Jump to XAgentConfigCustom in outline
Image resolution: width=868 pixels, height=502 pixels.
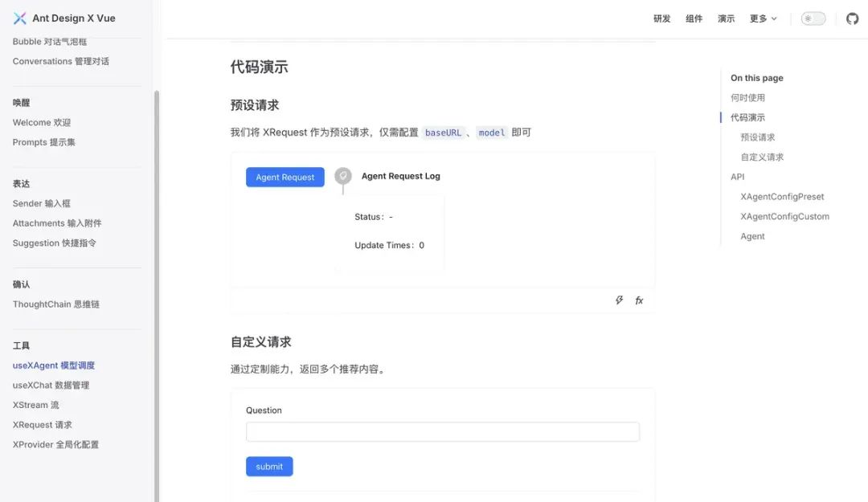point(785,216)
